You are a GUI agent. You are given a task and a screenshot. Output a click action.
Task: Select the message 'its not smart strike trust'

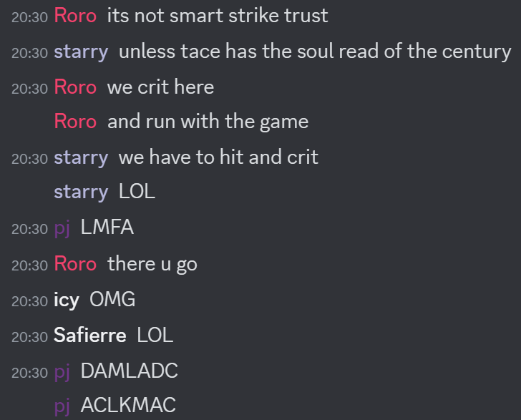click(x=218, y=16)
